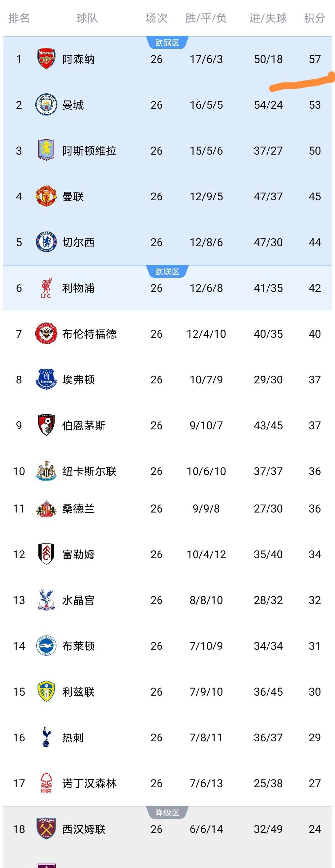Select the Aston Villa crest
Screen dimensions: 335x868
[x=46, y=150]
